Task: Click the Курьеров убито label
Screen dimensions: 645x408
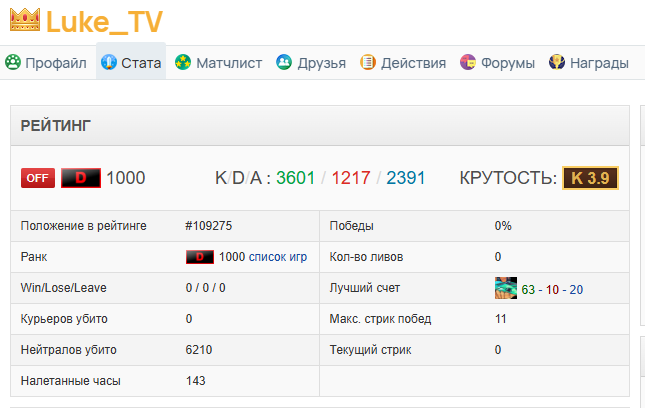Action: coord(64,319)
